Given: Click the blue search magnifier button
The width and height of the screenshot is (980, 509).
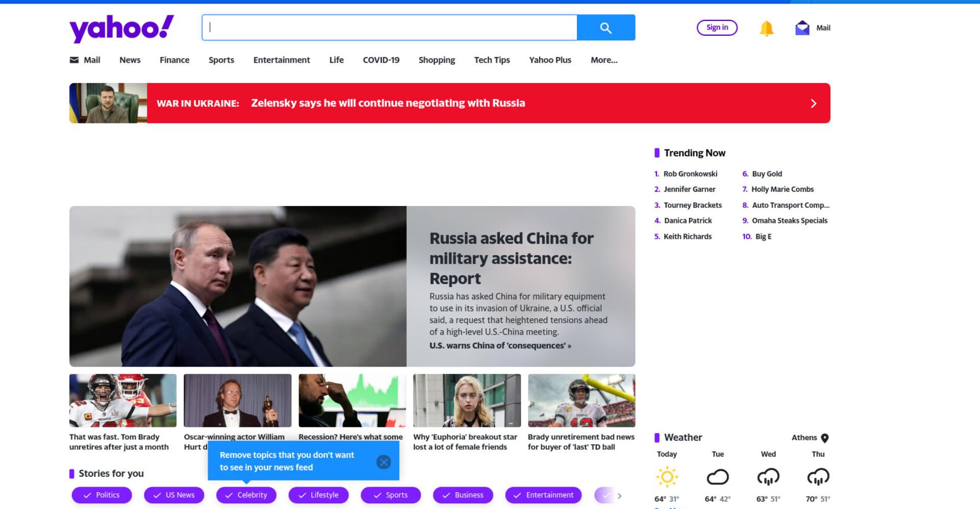Looking at the screenshot, I should (606, 28).
